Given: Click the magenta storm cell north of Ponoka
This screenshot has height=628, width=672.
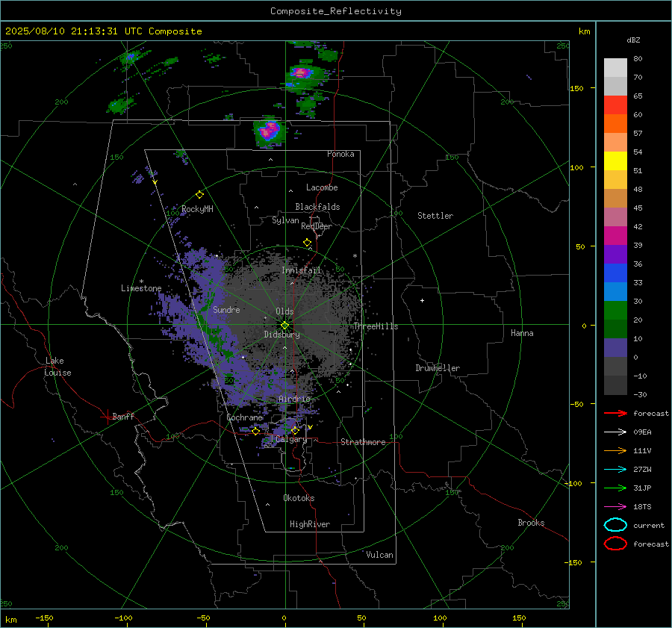Looking at the screenshot, I should pyautogui.click(x=269, y=131).
